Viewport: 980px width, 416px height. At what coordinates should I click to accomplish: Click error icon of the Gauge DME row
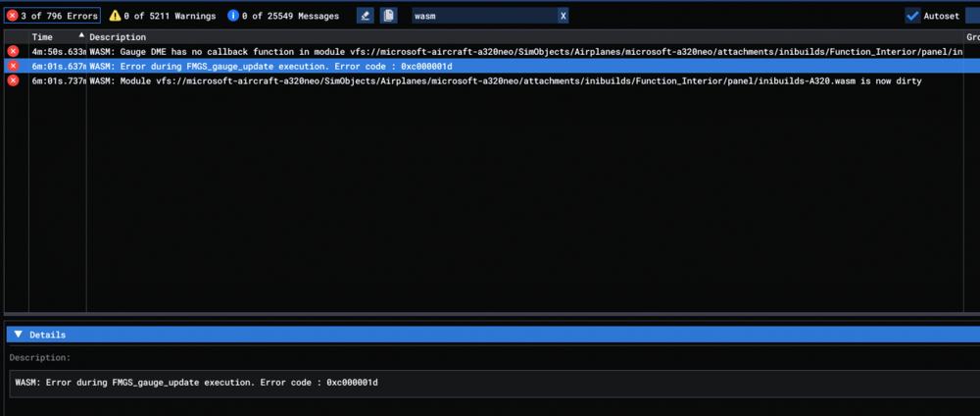tap(13, 51)
